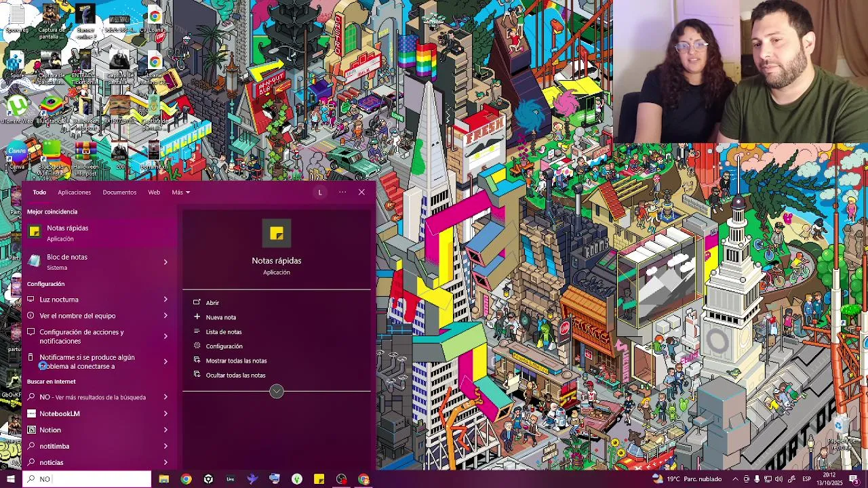Select the Web search tab
Screen dimensions: 868x488
154,192
